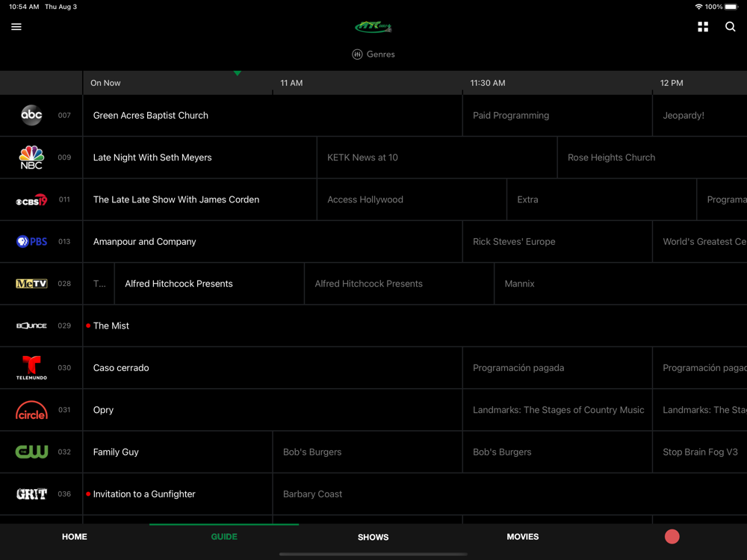747x560 pixels.
Task: Select the 12 PM time header
Action: pos(672,83)
